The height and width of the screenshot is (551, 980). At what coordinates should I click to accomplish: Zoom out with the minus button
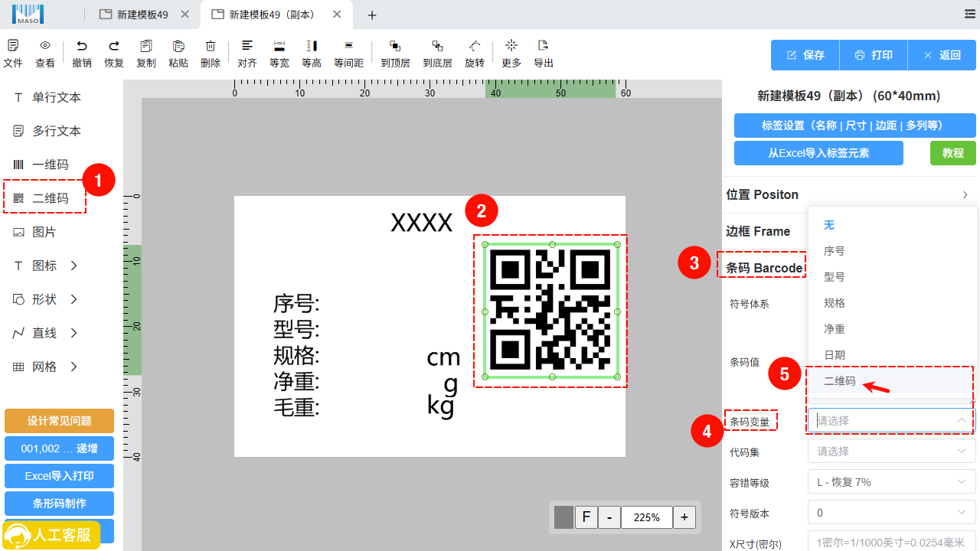click(x=609, y=517)
